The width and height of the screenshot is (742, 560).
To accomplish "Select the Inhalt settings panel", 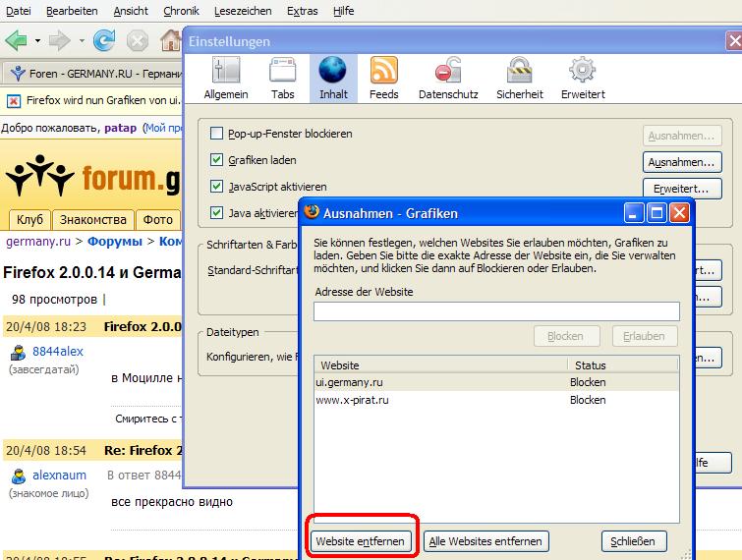I will pos(333,78).
